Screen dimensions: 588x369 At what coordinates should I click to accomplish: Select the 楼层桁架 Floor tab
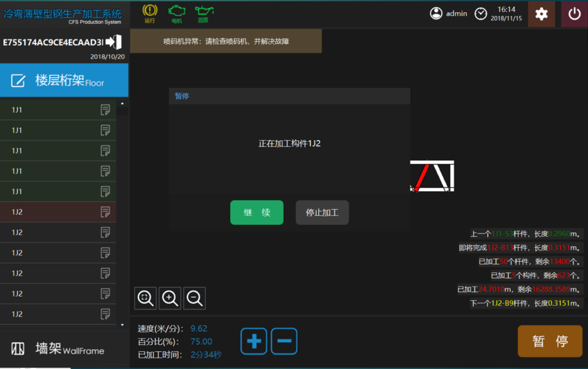pos(64,80)
